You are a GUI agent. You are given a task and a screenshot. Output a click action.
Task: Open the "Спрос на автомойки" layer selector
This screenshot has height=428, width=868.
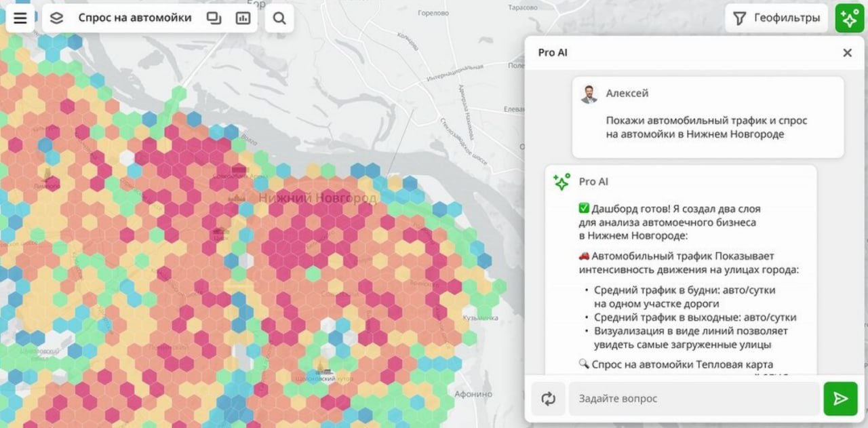[x=134, y=18]
